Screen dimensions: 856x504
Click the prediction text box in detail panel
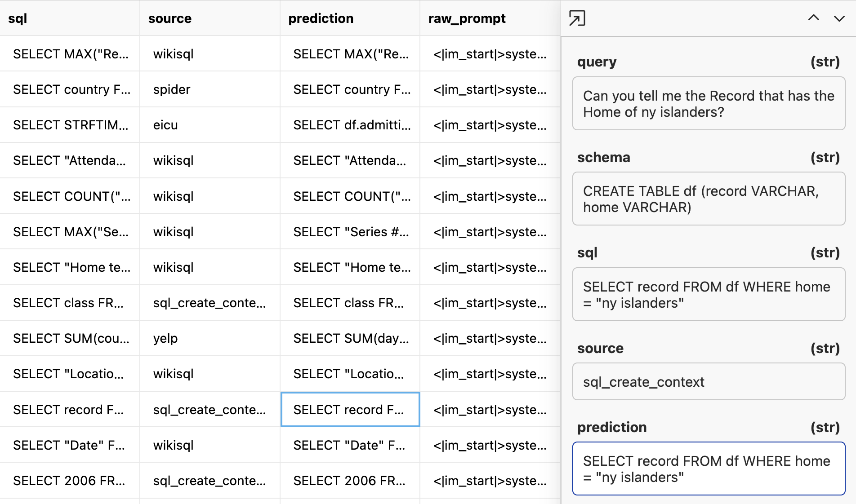coord(709,469)
